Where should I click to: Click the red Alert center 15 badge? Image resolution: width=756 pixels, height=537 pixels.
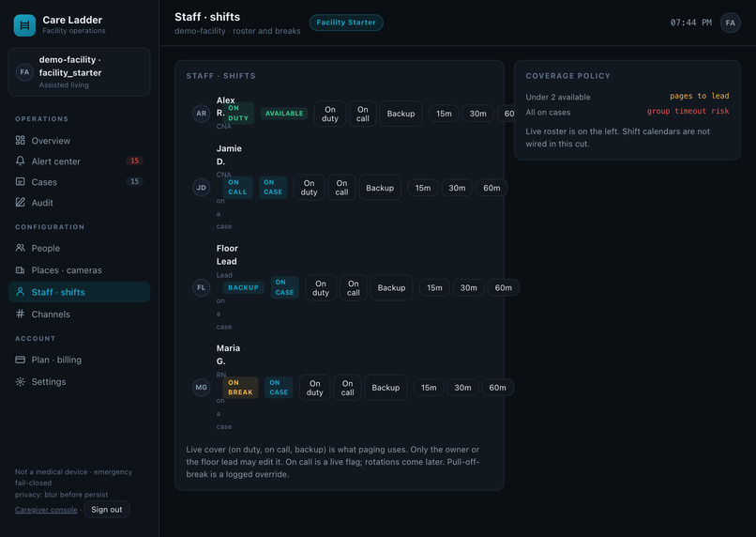click(134, 161)
